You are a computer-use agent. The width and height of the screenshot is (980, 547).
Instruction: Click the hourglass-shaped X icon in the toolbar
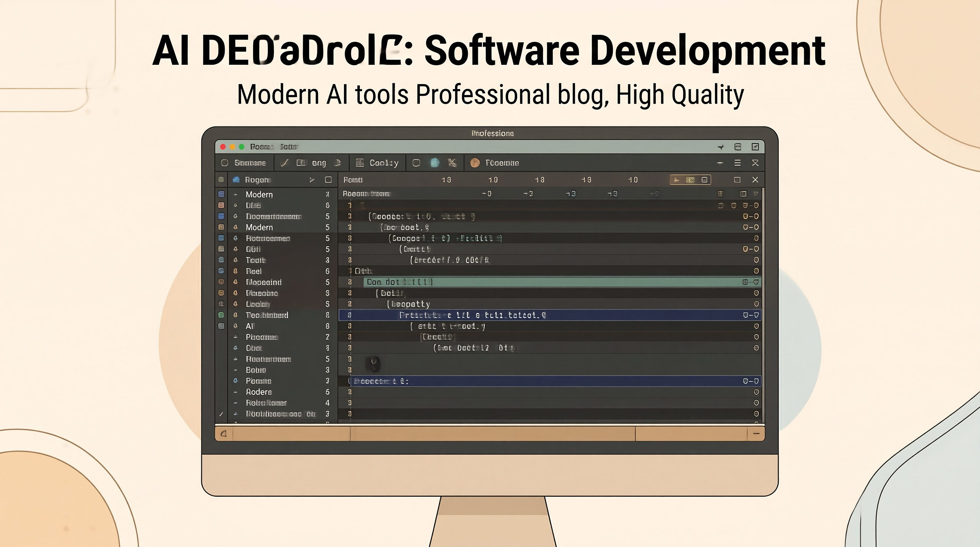pos(755,163)
